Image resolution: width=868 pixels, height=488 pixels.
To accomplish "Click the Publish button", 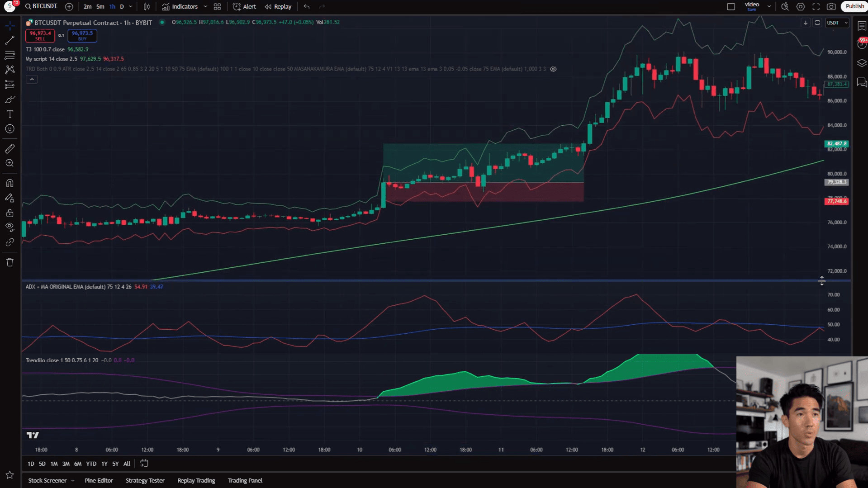I will 854,6.
